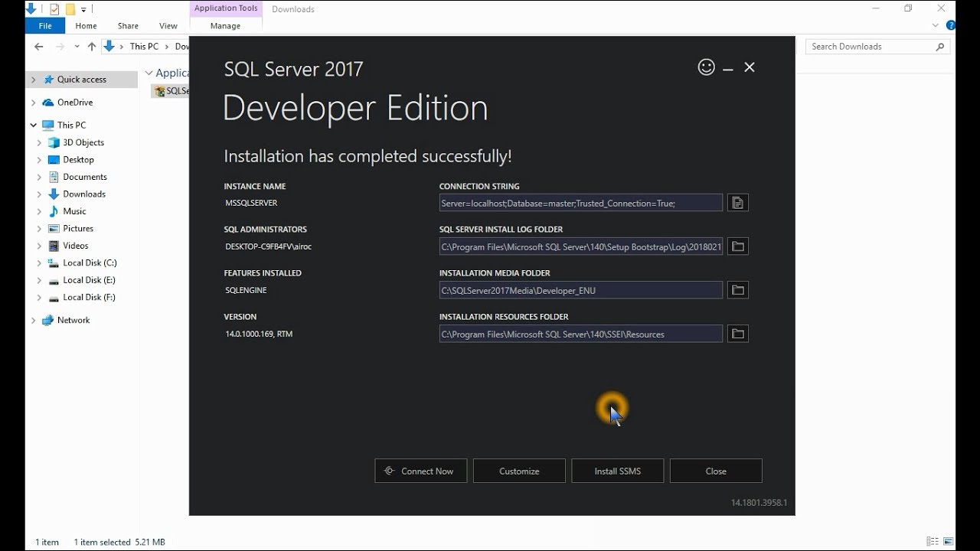
Task: Click the New folder icon in quick access toolbar
Action: (x=70, y=9)
